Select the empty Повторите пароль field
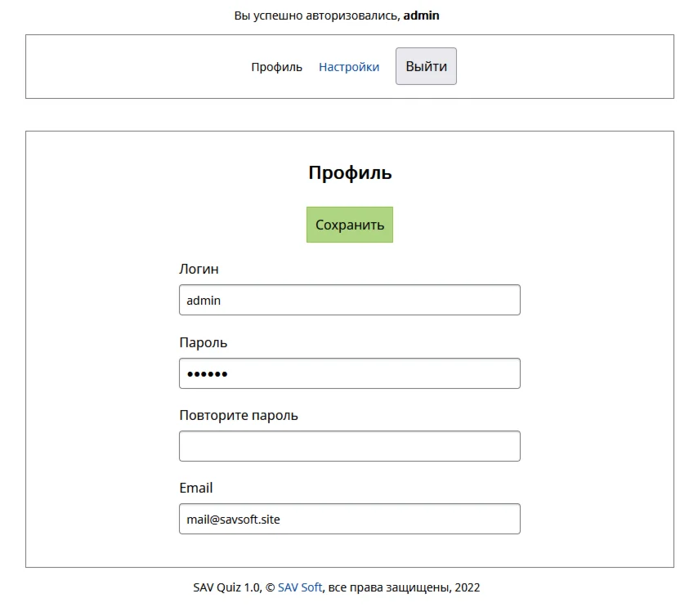 point(350,446)
